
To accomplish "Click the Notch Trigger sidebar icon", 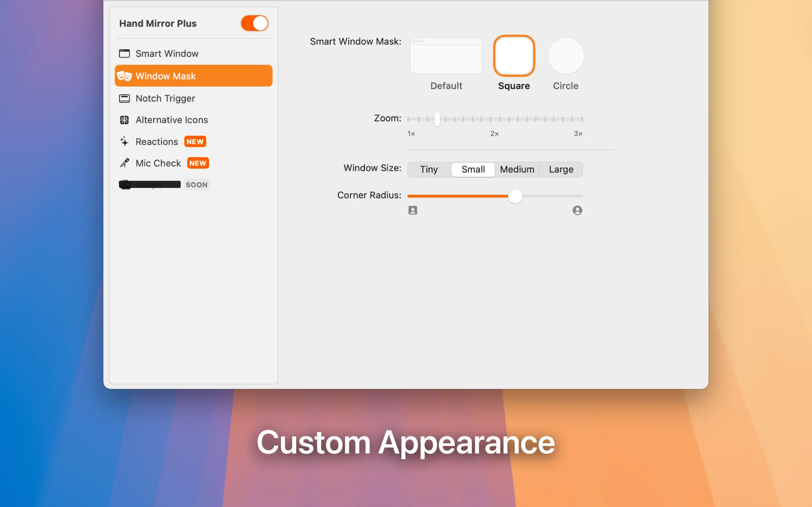I will pos(124,99).
